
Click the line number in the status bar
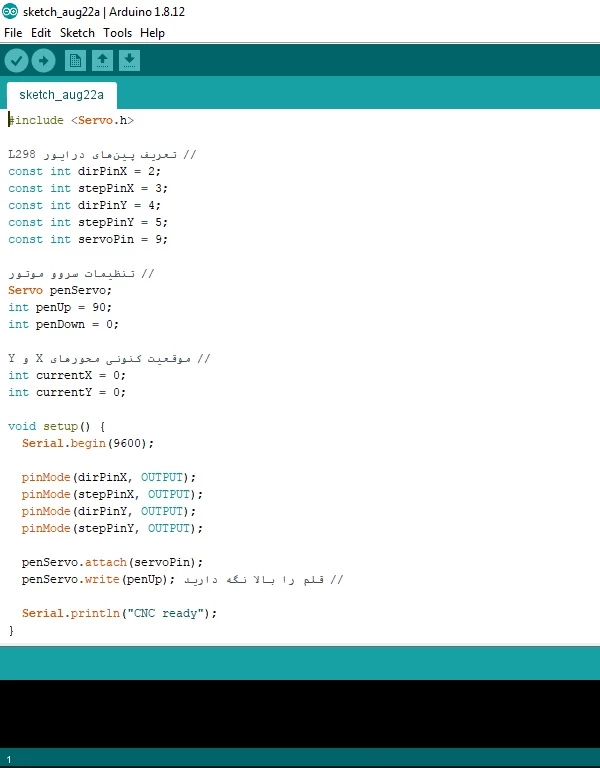pos(9,760)
